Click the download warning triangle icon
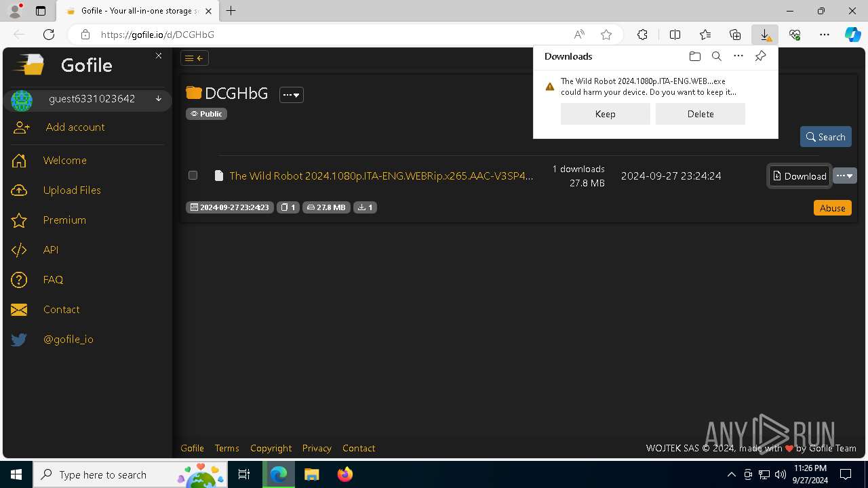Viewport: 868px width, 488px height. coord(550,87)
